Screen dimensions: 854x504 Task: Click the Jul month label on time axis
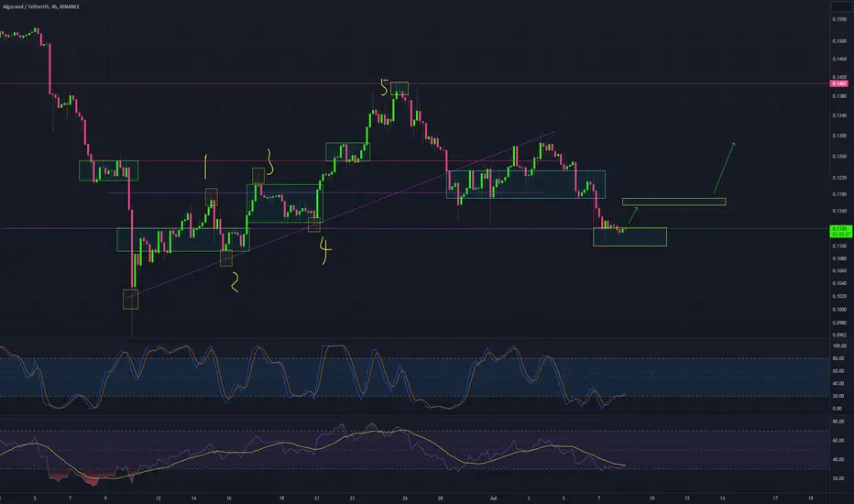pyautogui.click(x=494, y=498)
